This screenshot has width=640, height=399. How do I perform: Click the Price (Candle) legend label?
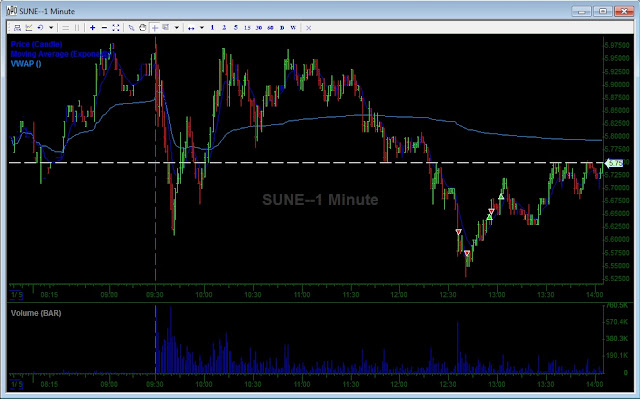tap(36, 44)
